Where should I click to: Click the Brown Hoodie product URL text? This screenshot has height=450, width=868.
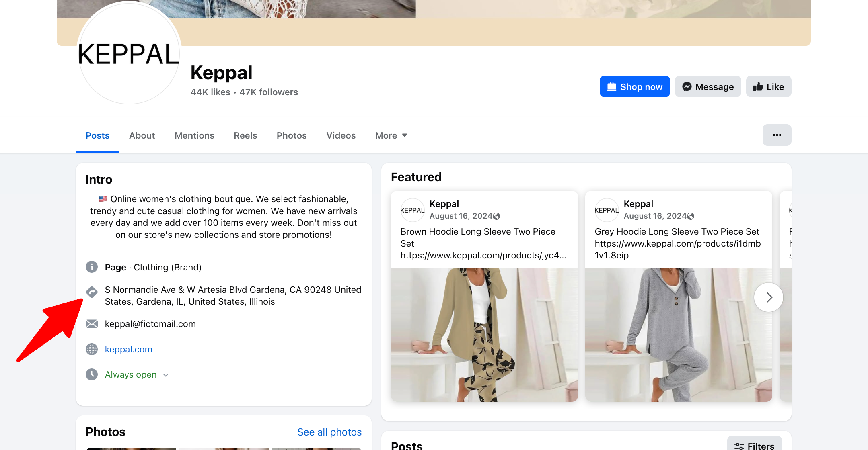coord(483,255)
